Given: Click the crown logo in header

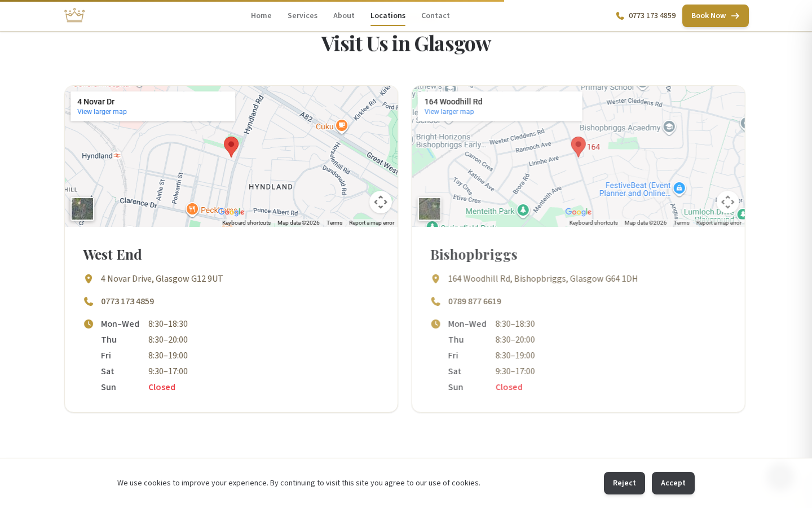Looking at the screenshot, I should click(x=74, y=15).
